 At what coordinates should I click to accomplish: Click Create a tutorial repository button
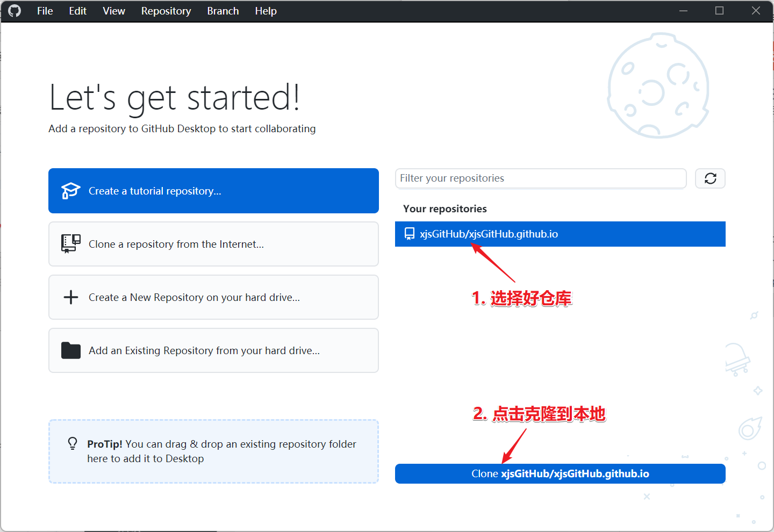pos(213,191)
